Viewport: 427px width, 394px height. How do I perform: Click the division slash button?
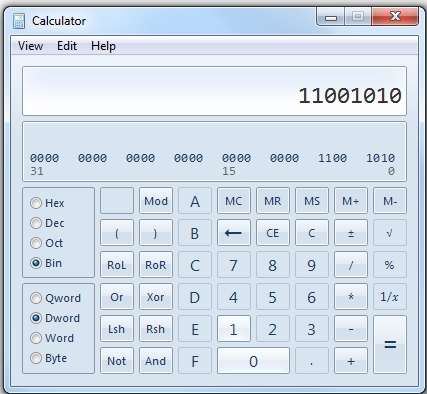(351, 265)
